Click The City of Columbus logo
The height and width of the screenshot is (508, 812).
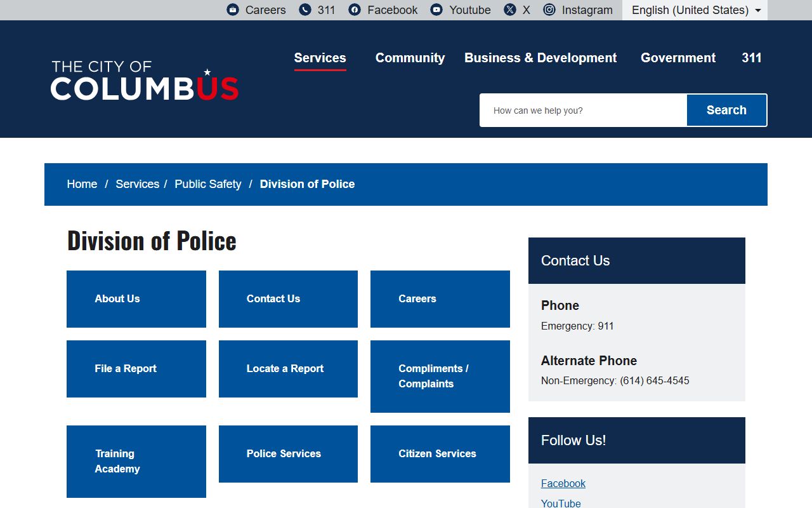tap(145, 81)
